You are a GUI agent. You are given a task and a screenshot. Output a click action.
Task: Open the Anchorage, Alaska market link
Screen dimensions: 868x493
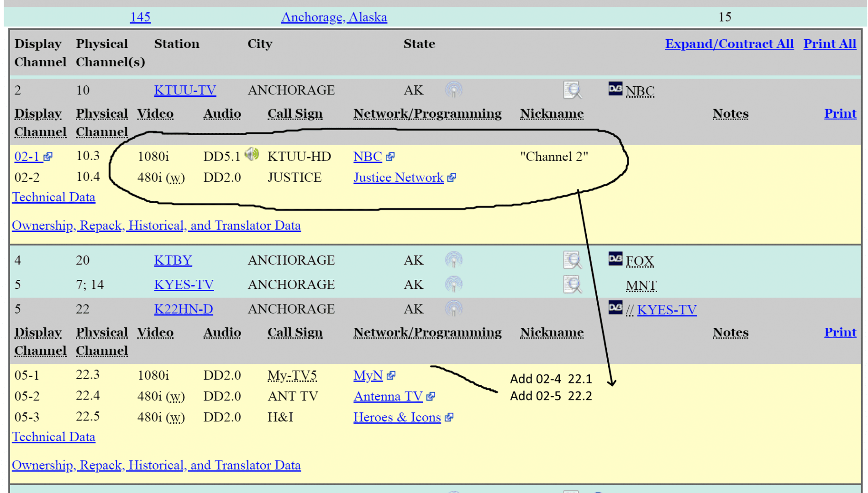334,17
